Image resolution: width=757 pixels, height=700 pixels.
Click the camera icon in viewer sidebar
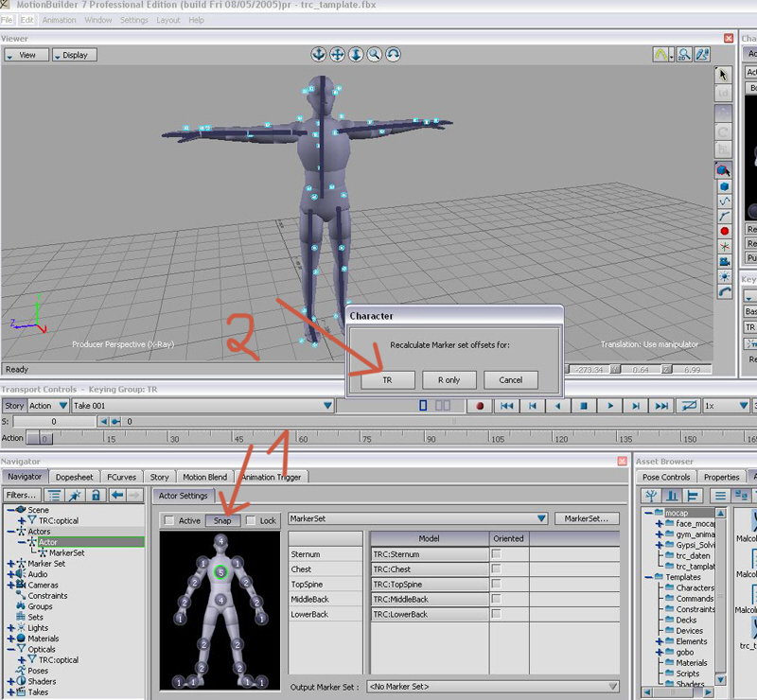724,261
